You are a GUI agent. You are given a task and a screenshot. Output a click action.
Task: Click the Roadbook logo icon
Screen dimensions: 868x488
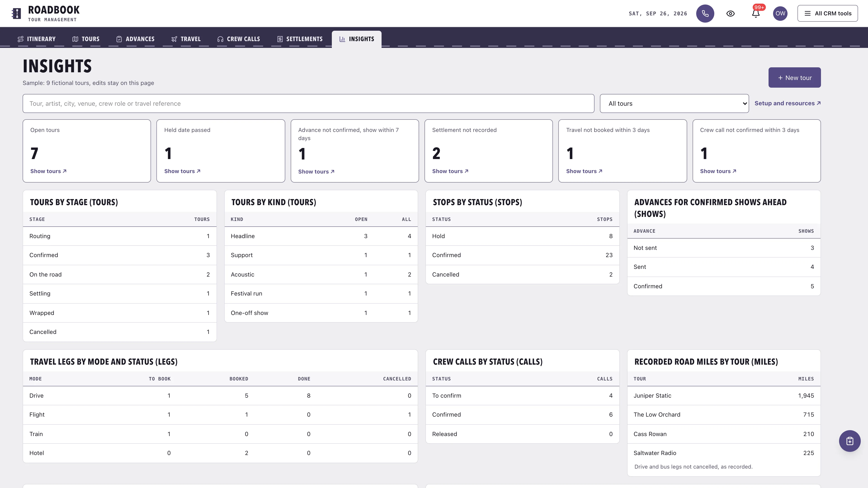pyautogui.click(x=16, y=14)
